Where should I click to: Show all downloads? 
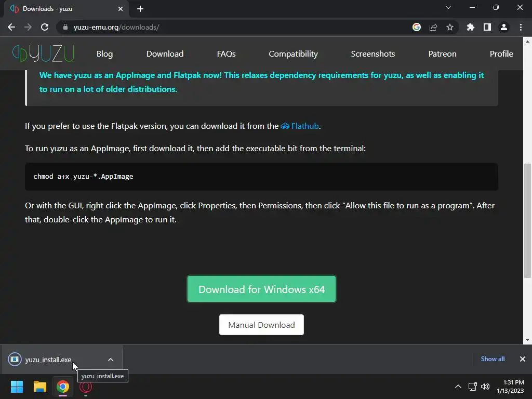pyautogui.click(x=493, y=359)
